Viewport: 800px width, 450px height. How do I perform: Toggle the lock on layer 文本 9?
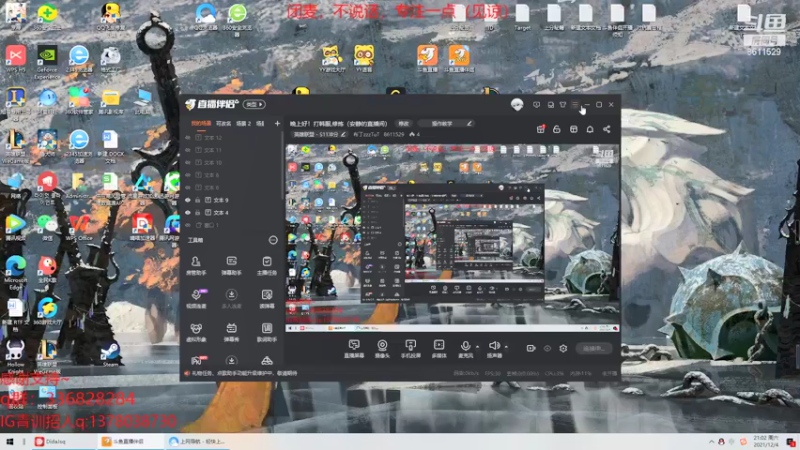point(197,200)
